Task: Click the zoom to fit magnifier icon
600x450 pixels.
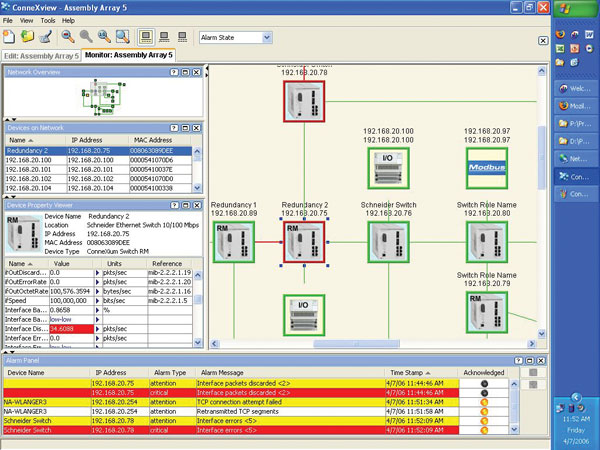Action: pos(123,37)
